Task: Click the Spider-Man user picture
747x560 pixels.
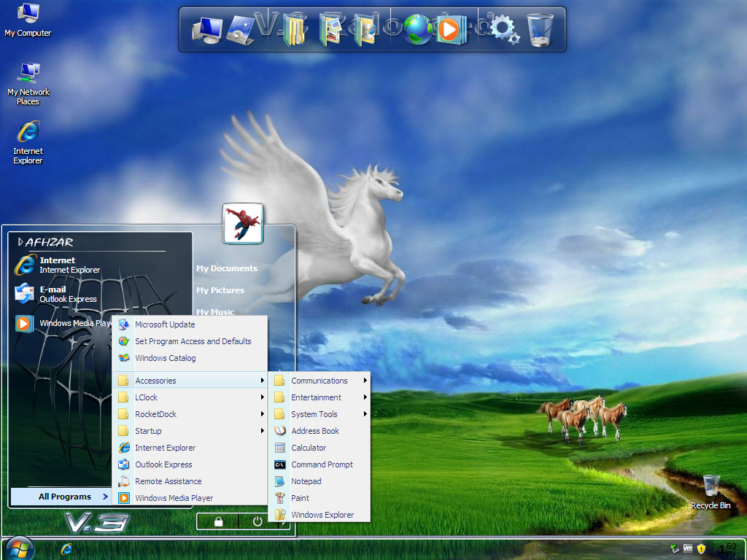Action: 243,224
